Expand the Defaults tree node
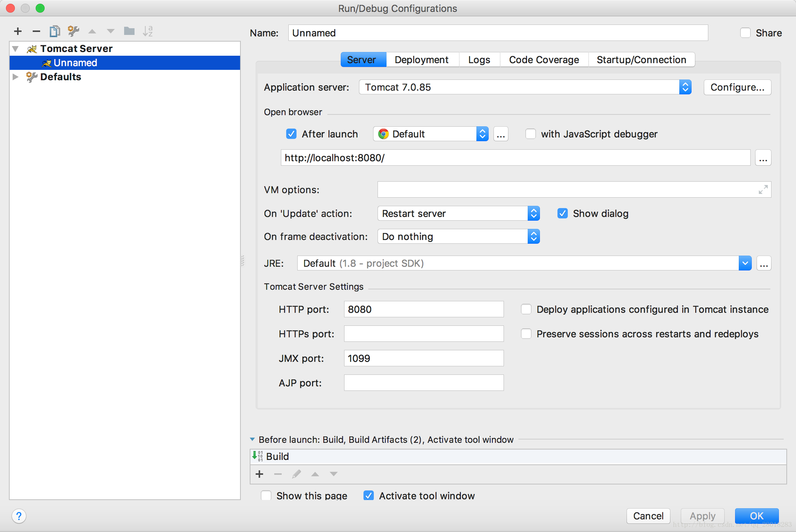Image resolution: width=796 pixels, height=532 pixels. 16,77
